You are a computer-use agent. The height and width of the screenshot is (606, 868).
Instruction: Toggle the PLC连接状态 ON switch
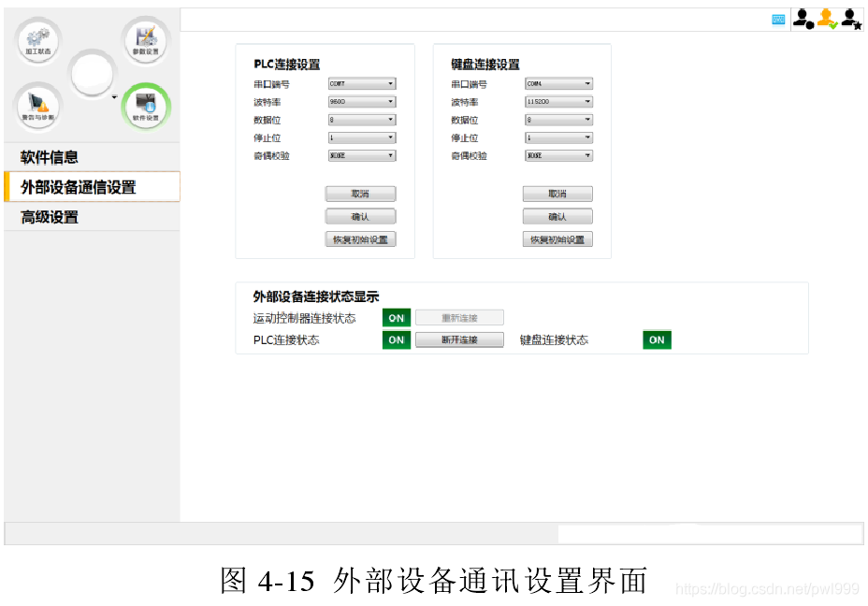pyautogui.click(x=396, y=339)
